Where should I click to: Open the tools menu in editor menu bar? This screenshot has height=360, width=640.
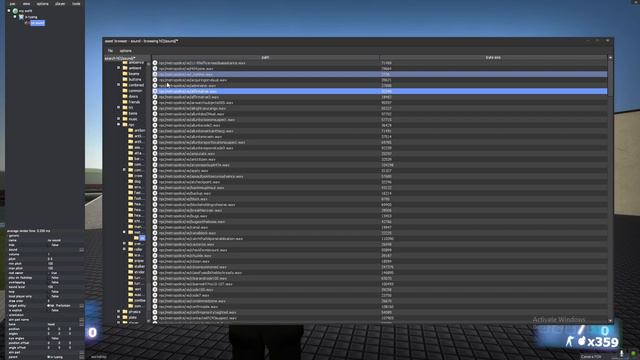tap(76, 4)
